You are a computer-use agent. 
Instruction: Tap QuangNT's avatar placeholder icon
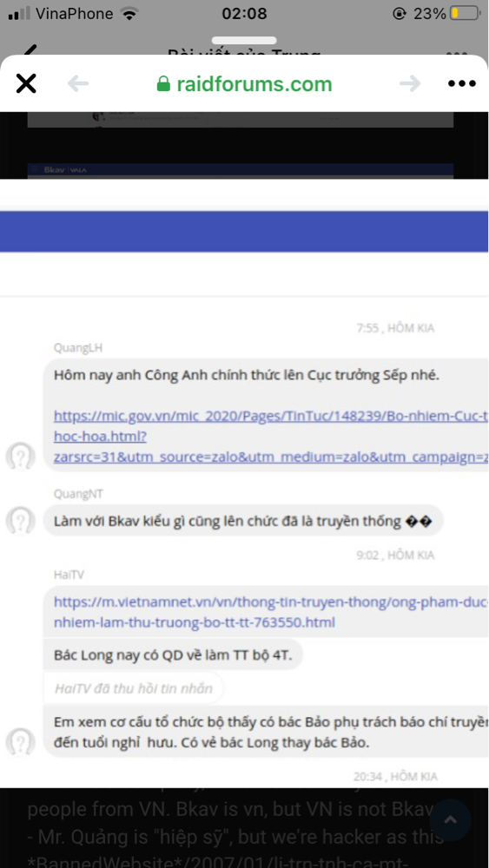tap(21, 521)
